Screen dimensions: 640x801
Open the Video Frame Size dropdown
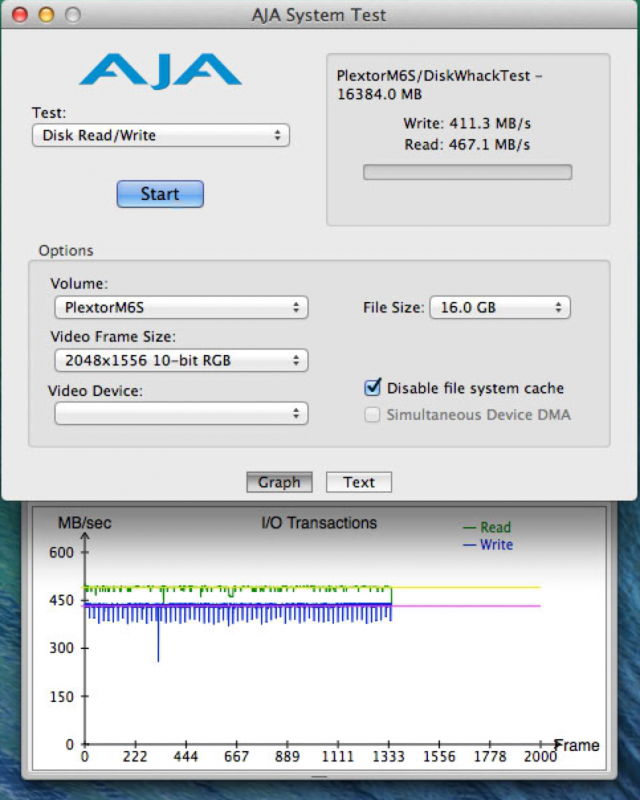coord(181,361)
